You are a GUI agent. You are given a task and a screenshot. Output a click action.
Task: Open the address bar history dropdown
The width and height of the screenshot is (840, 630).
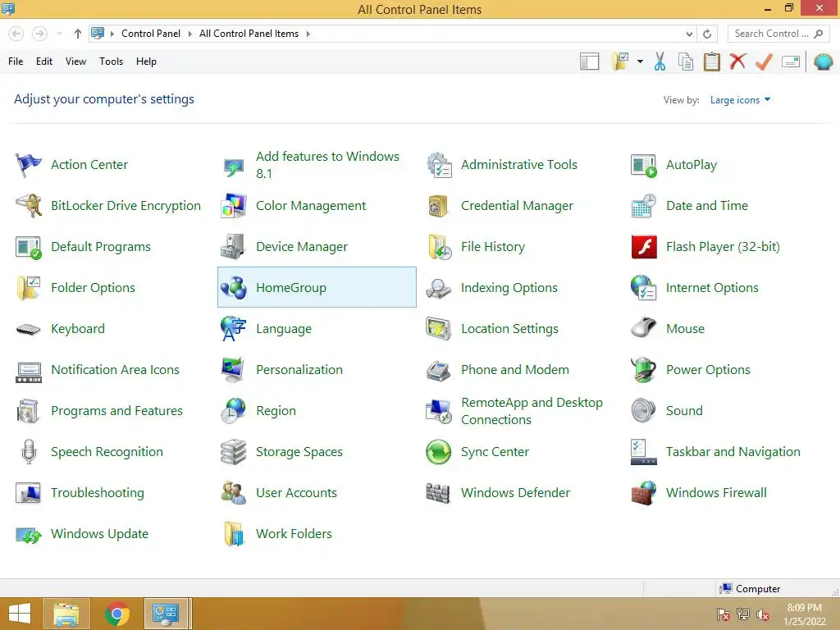point(689,34)
